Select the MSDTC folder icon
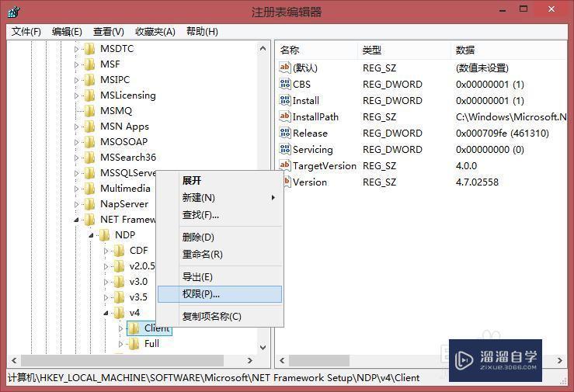The height and width of the screenshot is (392, 574). (x=89, y=49)
